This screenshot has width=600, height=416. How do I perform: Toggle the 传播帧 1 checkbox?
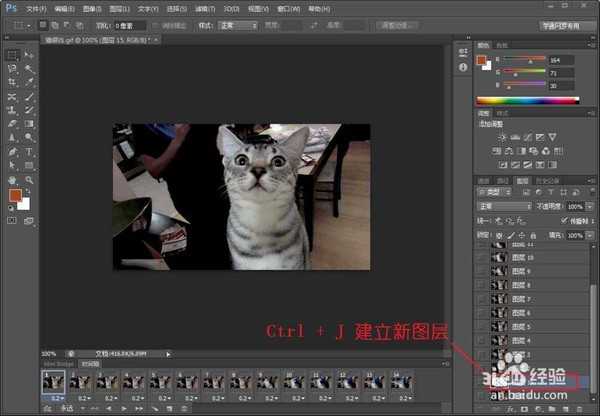[x=565, y=220]
